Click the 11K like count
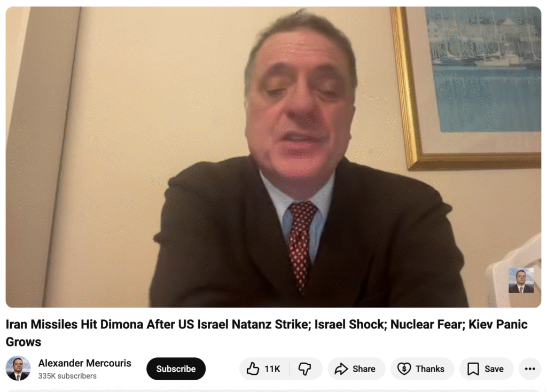This screenshot has height=392, width=547. pos(272,369)
